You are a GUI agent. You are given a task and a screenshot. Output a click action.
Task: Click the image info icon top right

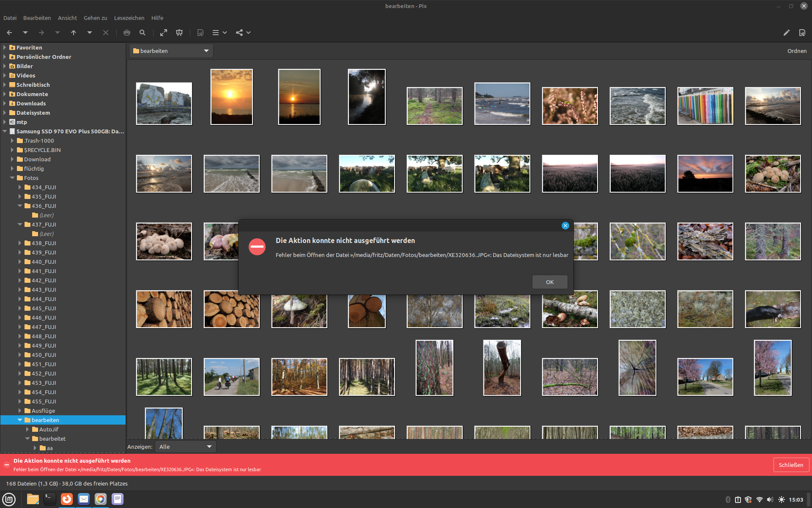tap(802, 32)
